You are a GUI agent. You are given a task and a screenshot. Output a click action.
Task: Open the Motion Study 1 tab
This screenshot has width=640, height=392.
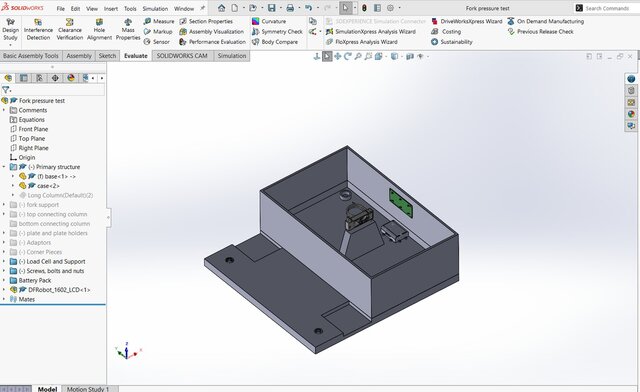[88, 389]
